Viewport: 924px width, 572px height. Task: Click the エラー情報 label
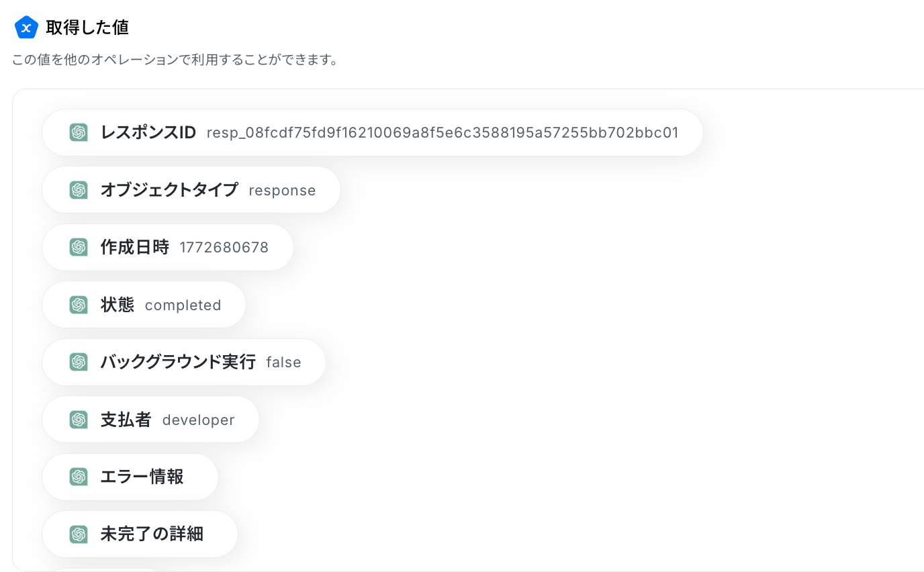(x=142, y=477)
